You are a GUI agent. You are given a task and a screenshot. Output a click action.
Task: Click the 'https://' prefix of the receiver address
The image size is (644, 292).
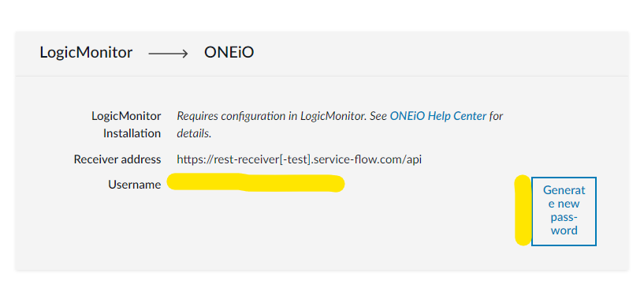[195, 159]
